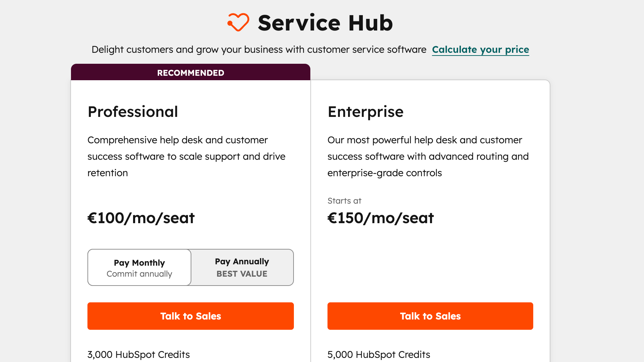Click the Professional plan description text
Viewport: 644px width, 362px height.
coord(186,156)
